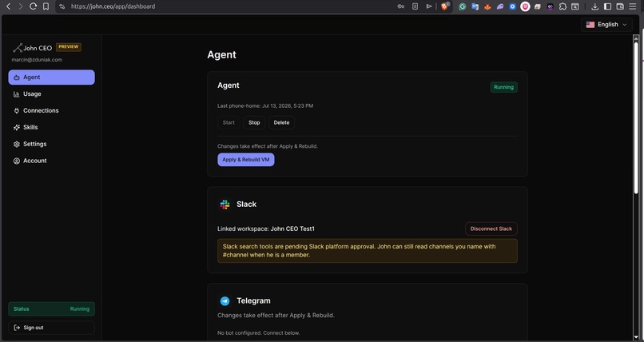Open Connections in the sidebar
The height and width of the screenshot is (342, 644).
pyautogui.click(x=51, y=110)
